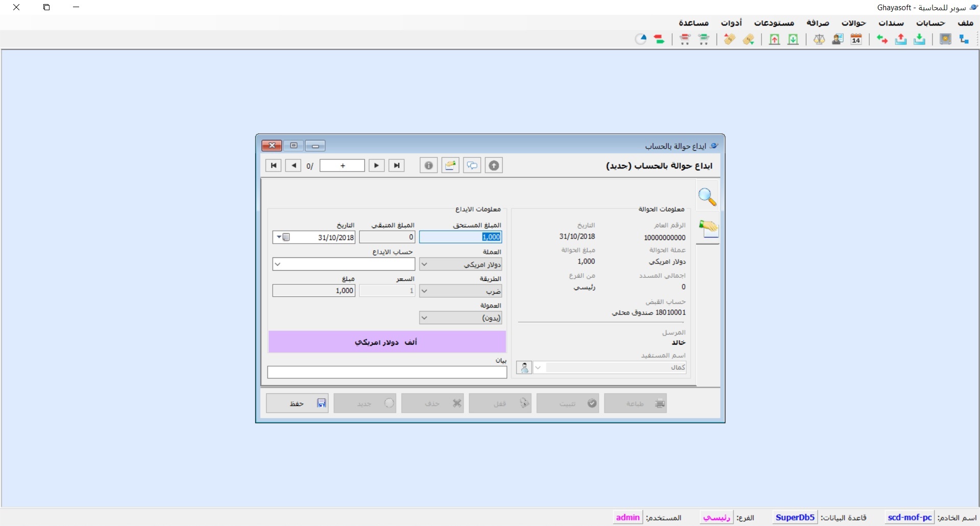Click the info icon in dialog toolbar
The height and width of the screenshot is (526, 980).
point(429,165)
